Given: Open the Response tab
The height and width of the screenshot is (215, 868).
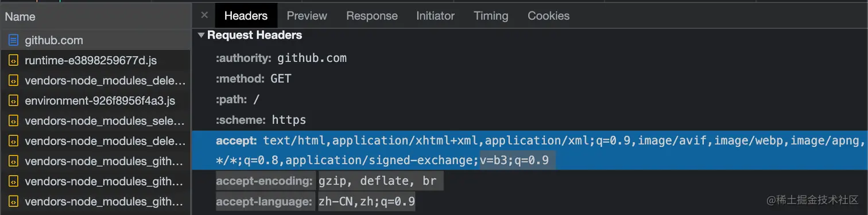Looking at the screenshot, I should click(372, 15).
